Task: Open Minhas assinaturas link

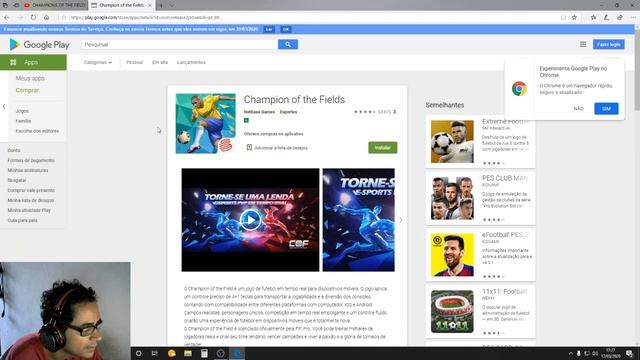Action: coord(28,170)
